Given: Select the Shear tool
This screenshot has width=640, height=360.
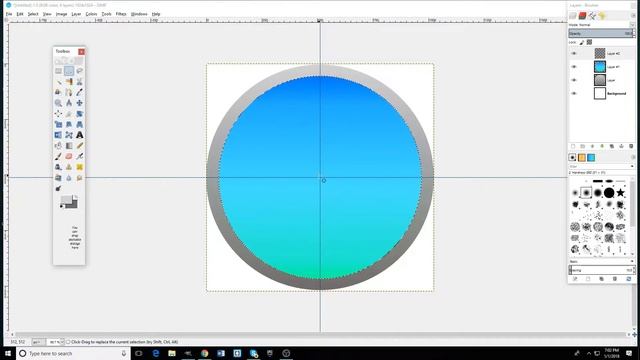Looking at the screenshot, I should pos(69,124).
